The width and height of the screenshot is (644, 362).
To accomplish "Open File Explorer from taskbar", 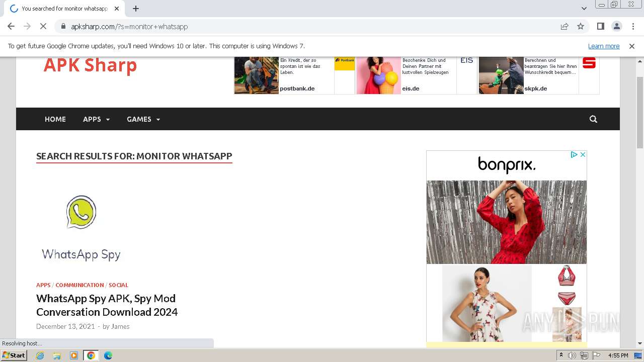I will 57,355.
